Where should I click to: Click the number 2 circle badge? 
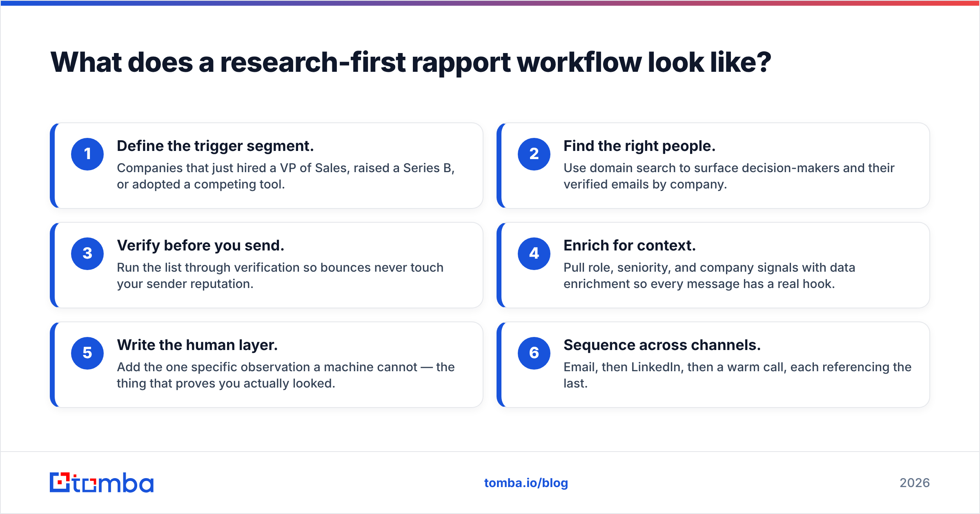click(534, 154)
